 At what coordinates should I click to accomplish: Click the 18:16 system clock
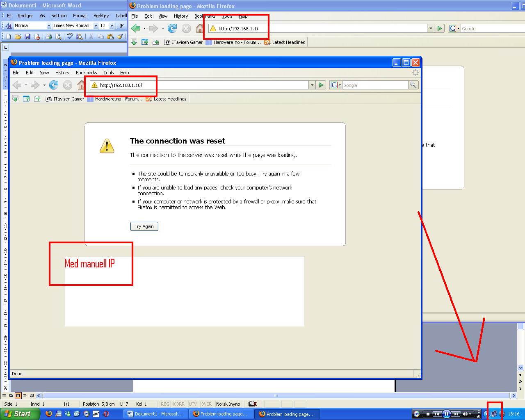(514, 414)
